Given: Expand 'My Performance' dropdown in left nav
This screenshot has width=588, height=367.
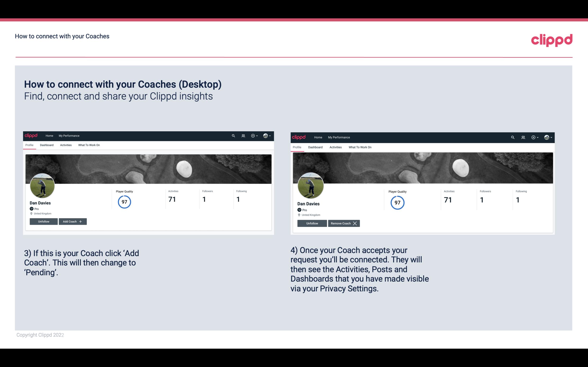Looking at the screenshot, I should coord(68,136).
